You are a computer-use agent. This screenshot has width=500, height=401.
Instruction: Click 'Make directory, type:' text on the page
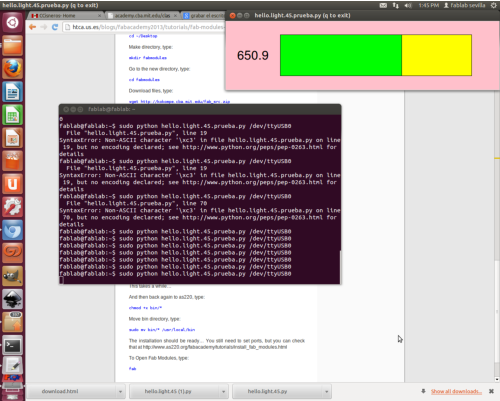click(x=151, y=47)
